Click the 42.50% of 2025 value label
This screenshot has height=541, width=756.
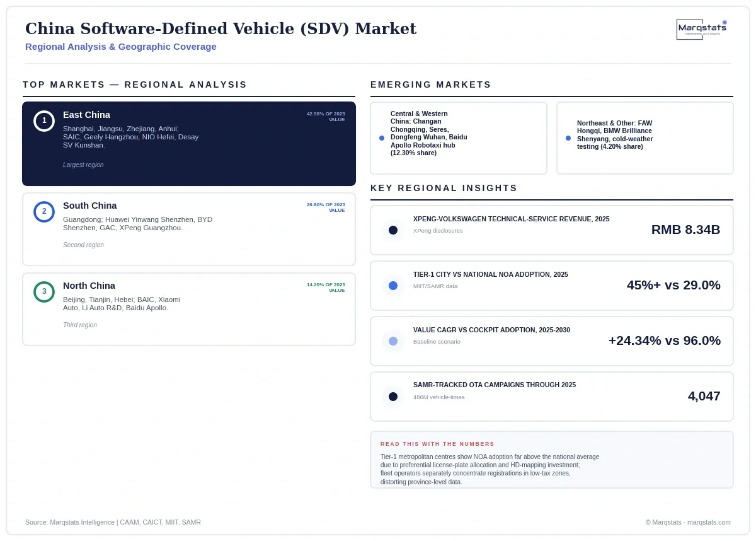[326, 117]
